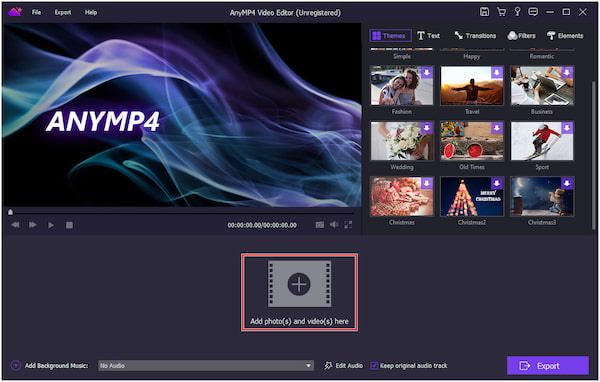
Task: Click the plus icon to add media
Action: 299,284
